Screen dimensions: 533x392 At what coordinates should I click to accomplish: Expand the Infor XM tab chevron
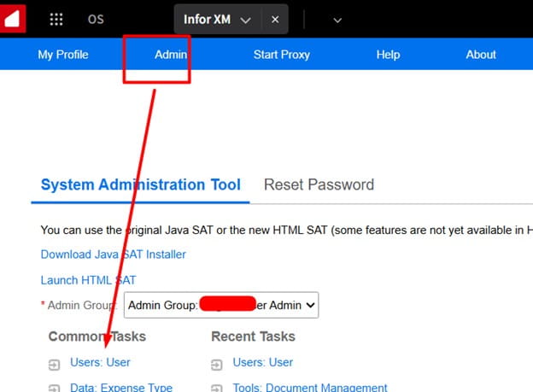(246, 20)
